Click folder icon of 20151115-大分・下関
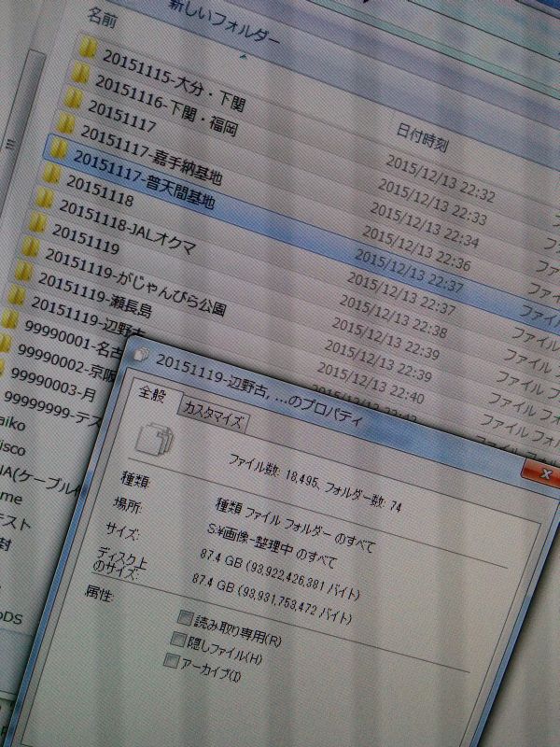Screen dimensions: 560x747 (89, 48)
